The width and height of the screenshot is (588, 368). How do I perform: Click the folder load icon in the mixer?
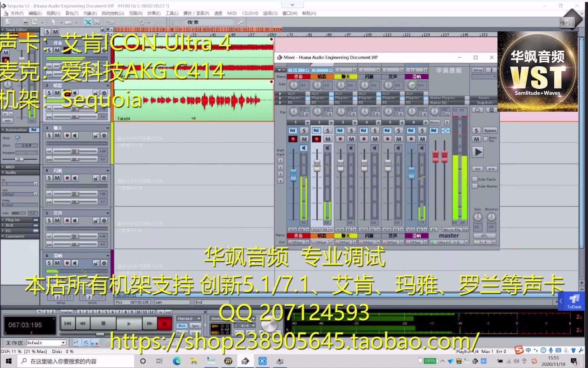tap(478, 110)
